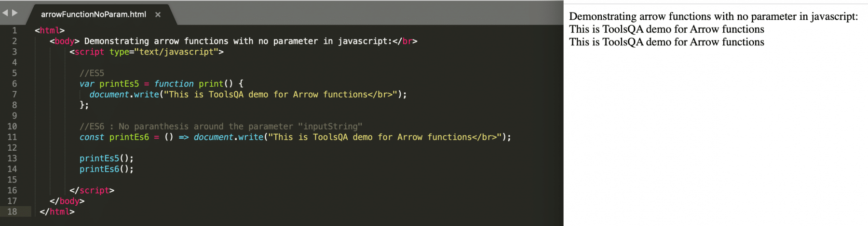The width and height of the screenshot is (868, 226).
Task: Click the arrow operator => on line 11
Action: (184, 137)
